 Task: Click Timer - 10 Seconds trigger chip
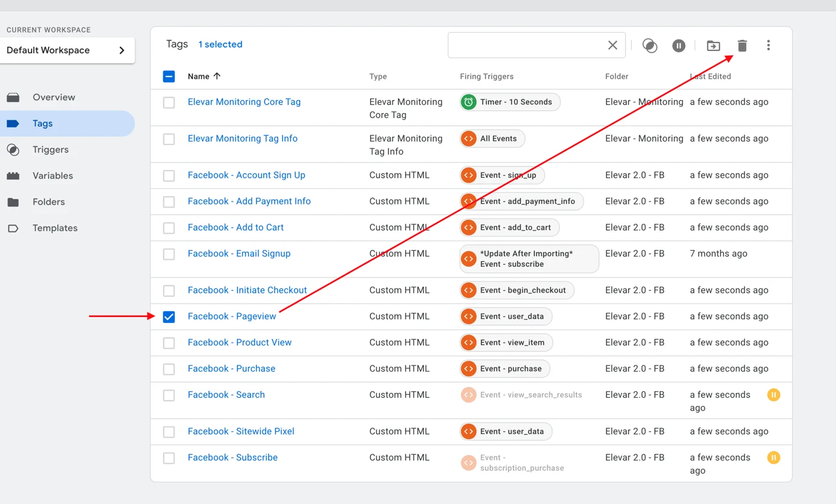510,102
